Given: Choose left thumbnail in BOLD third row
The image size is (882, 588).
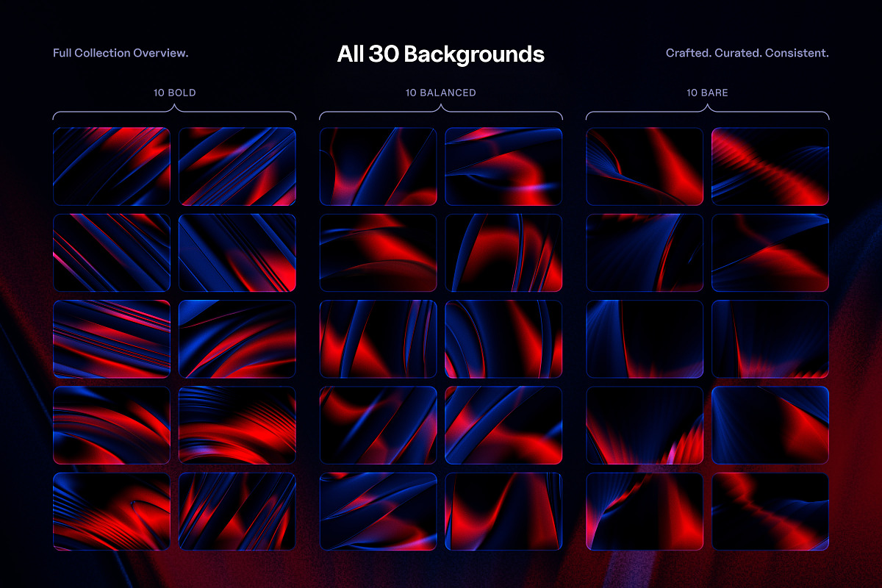Looking at the screenshot, I should [x=112, y=339].
